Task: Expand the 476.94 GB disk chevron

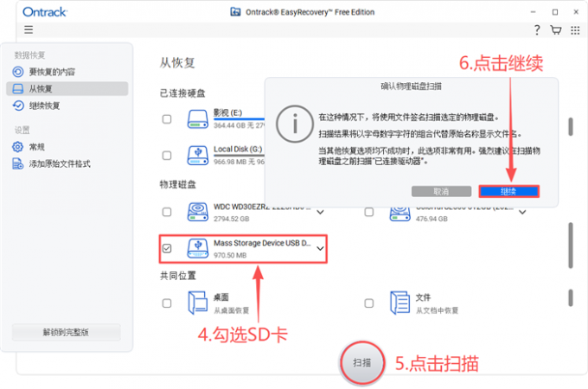Action: 522,212
